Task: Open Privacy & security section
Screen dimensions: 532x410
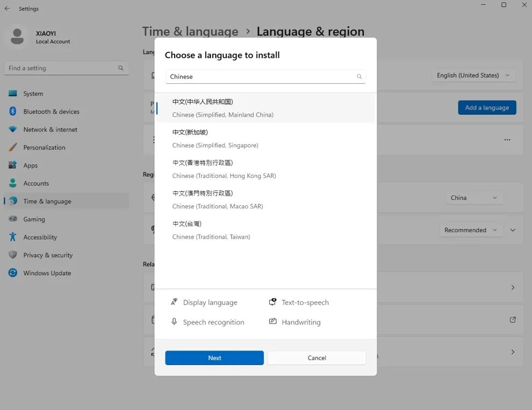Action: (x=66, y=255)
